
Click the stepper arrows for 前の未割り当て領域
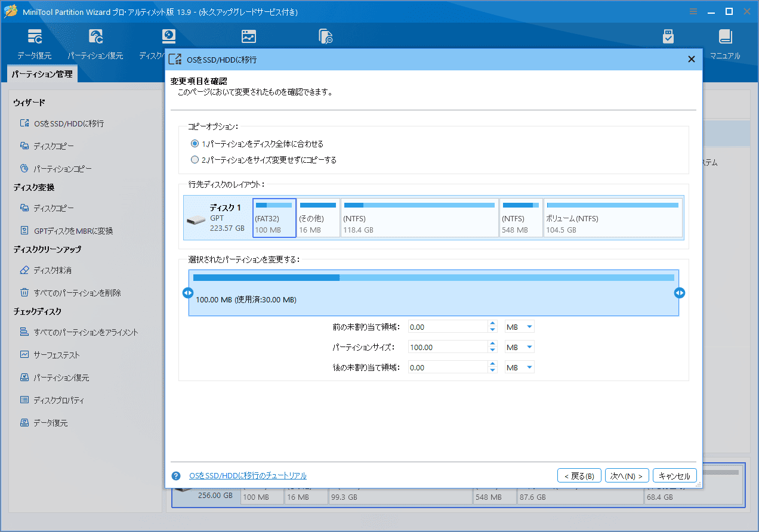(x=492, y=327)
